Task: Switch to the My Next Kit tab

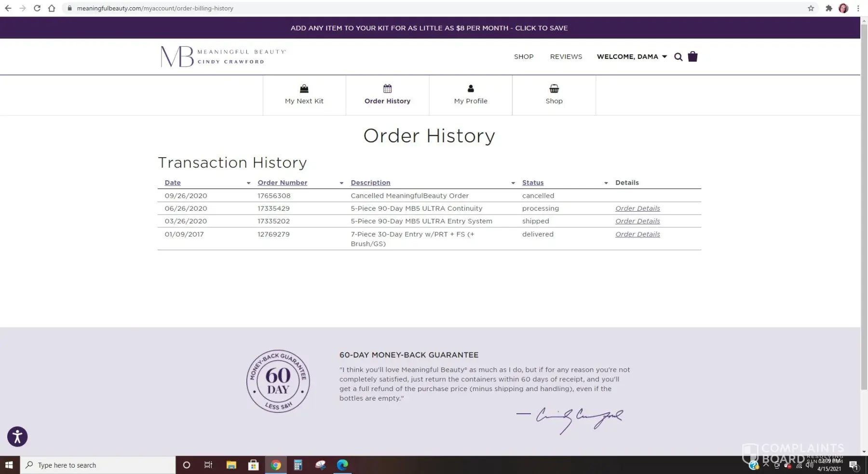Action: pyautogui.click(x=304, y=95)
